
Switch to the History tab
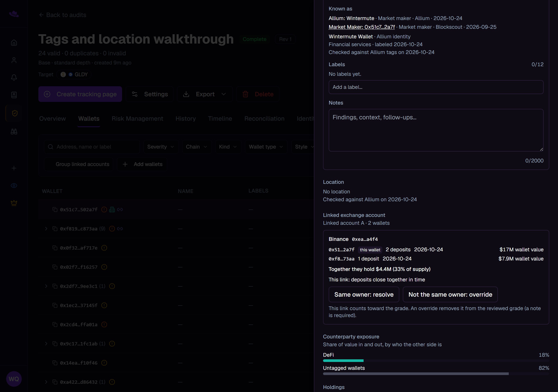(x=186, y=118)
